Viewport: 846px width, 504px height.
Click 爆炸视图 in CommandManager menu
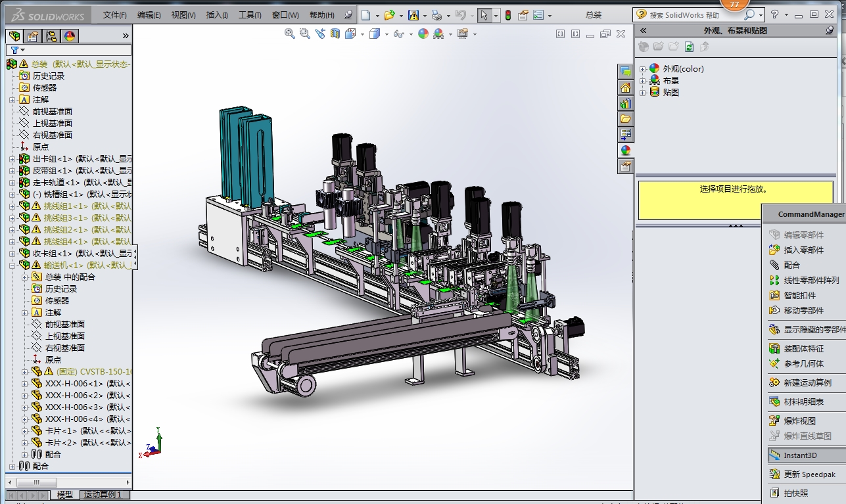(x=799, y=421)
